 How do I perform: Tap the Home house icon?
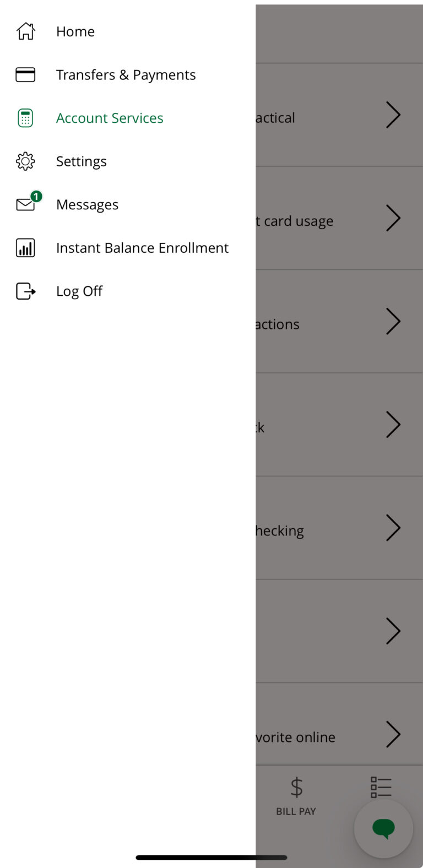coord(25,31)
